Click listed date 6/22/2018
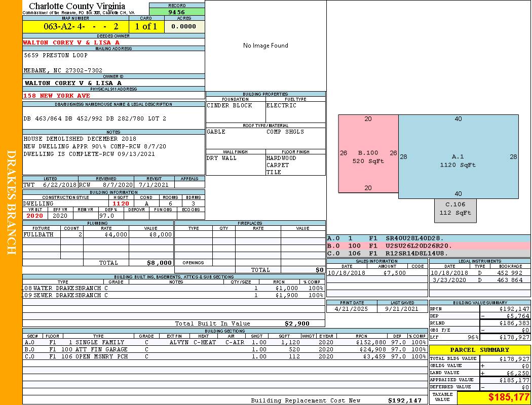 click(x=60, y=185)
